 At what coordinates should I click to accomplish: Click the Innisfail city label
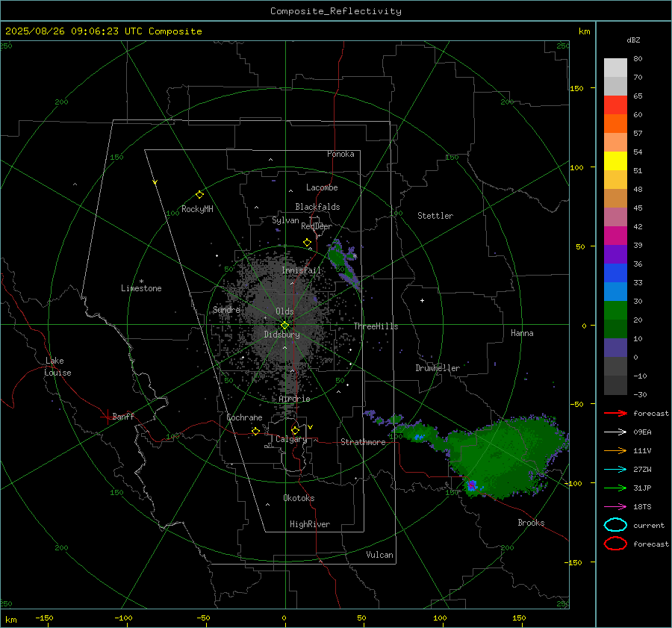(301, 270)
